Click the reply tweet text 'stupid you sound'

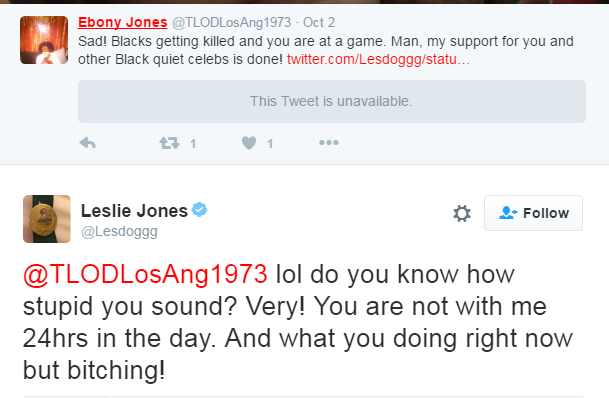pos(129,307)
